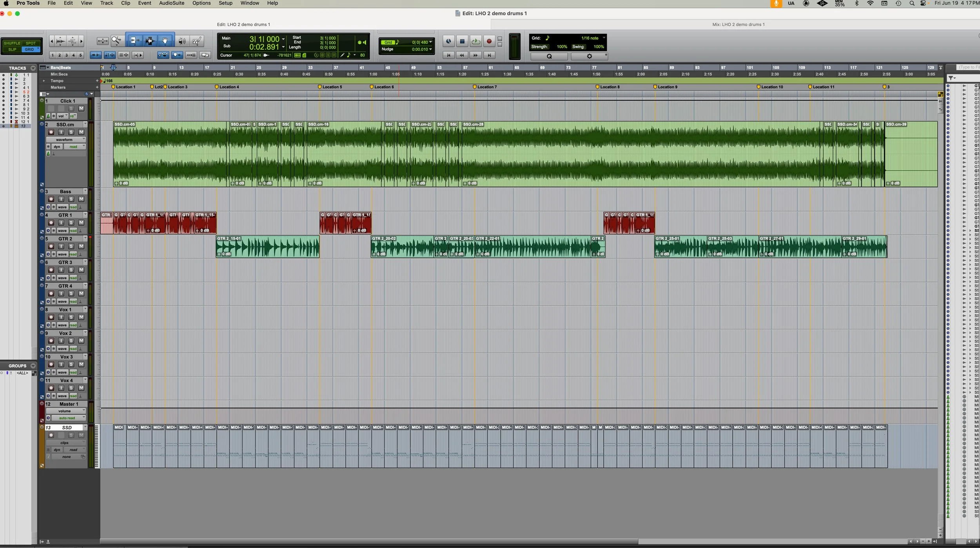The height and width of the screenshot is (548, 980).
Task: Open the Track menu
Action: 107,3
